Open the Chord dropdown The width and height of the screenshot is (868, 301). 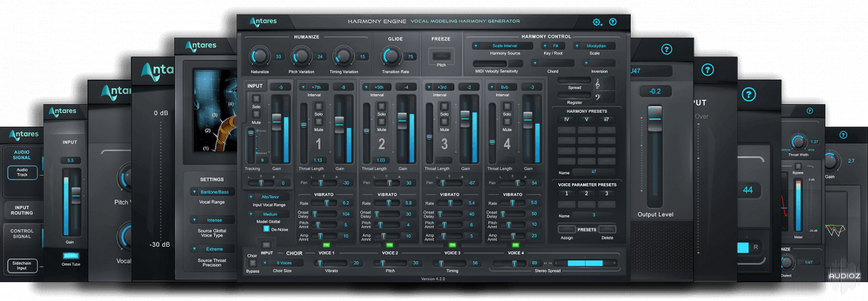coord(552,63)
